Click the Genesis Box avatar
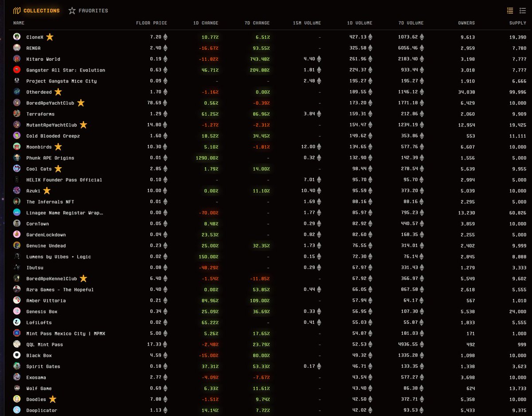Image resolution: width=532 pixels, height=416 pixels. click(x=17, y=311)
